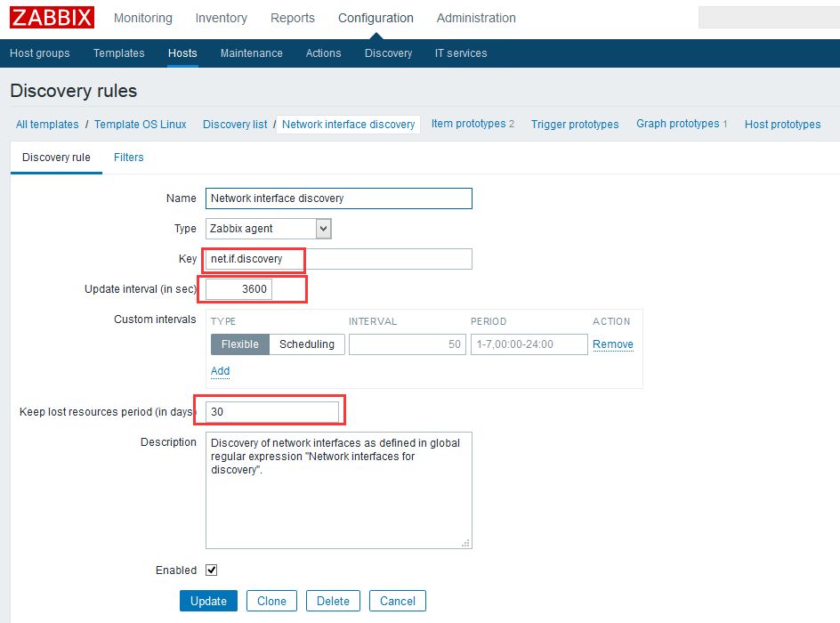Click the ZABBIX logo

pyautogui.click(x=52, y=17)
